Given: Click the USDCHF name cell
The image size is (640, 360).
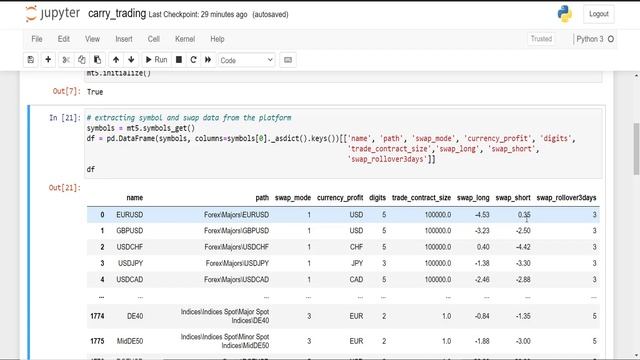Looking at the screenshot, I should tap(129, 247).
